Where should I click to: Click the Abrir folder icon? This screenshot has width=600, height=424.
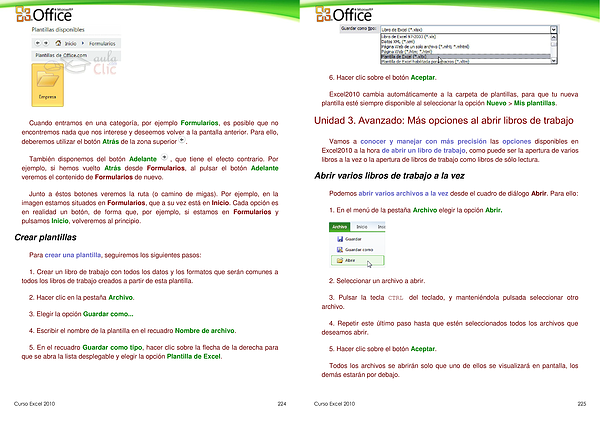coord(340,260)
